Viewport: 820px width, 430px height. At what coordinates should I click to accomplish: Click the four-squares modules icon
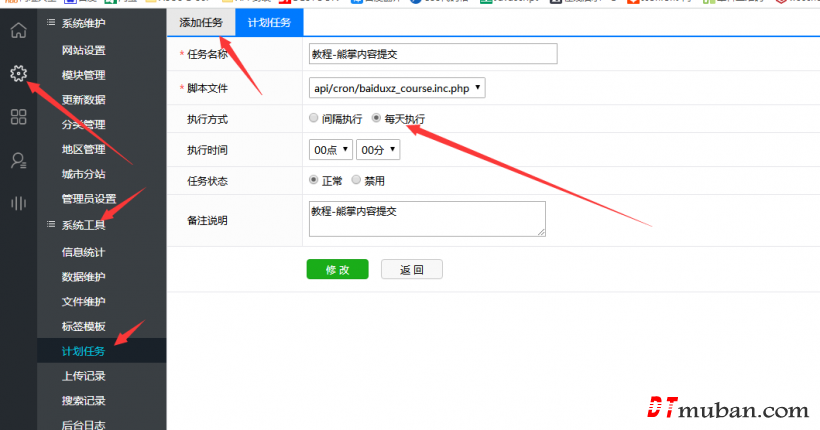(18, 117)
